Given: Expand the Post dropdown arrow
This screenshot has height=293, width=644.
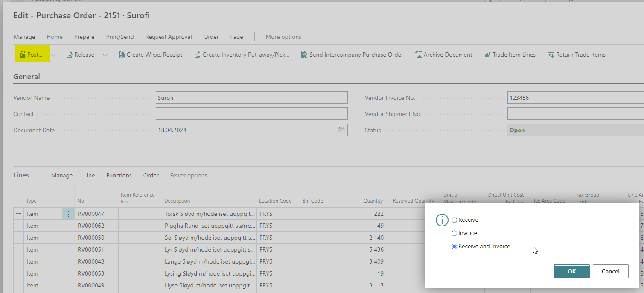Looking at the screenshot, I should pyautogui.click(x=54, y=55).
